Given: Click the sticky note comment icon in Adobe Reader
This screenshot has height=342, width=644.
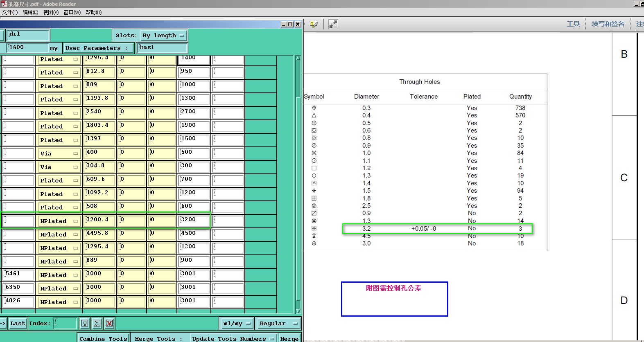Looking at the screenshot, I should 314,24.
